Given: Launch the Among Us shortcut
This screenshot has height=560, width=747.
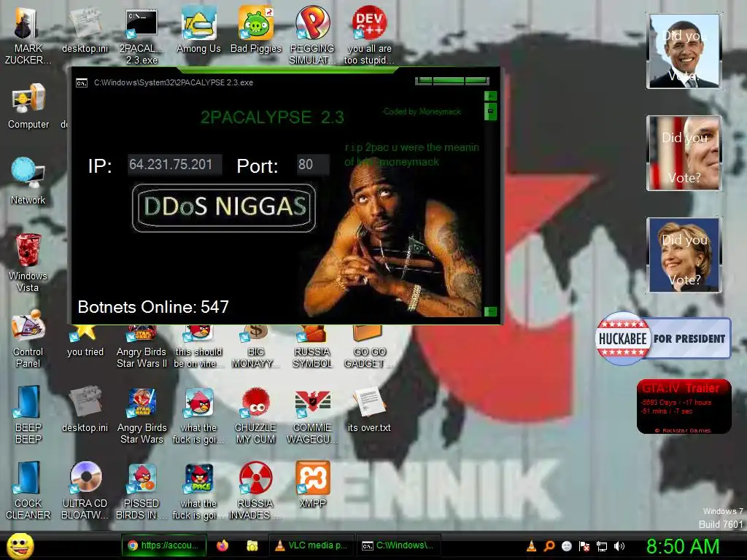Looking at the screenshot, I should click(198, 31).
